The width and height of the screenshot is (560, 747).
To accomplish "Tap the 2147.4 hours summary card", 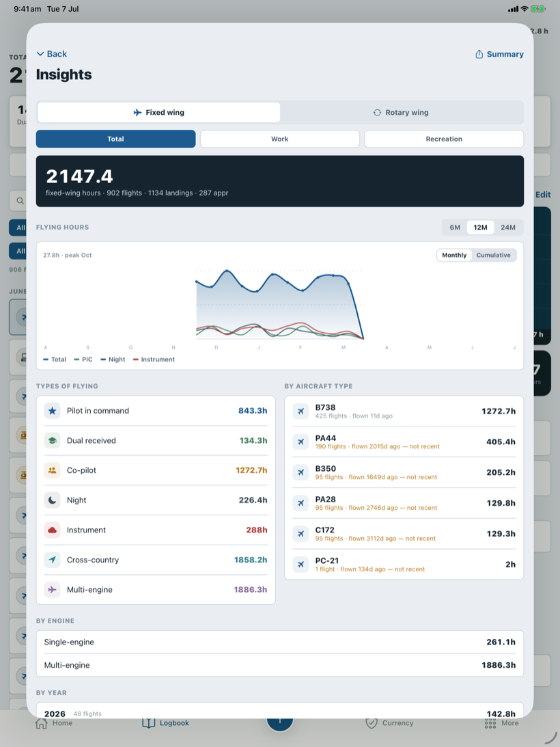I will [x=280, y=181].
